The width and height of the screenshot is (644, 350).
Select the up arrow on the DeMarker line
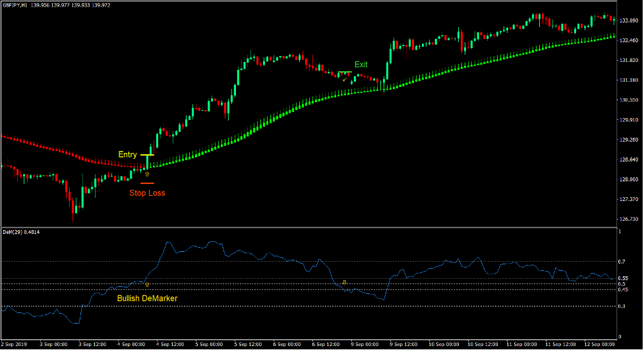(147, 284)
